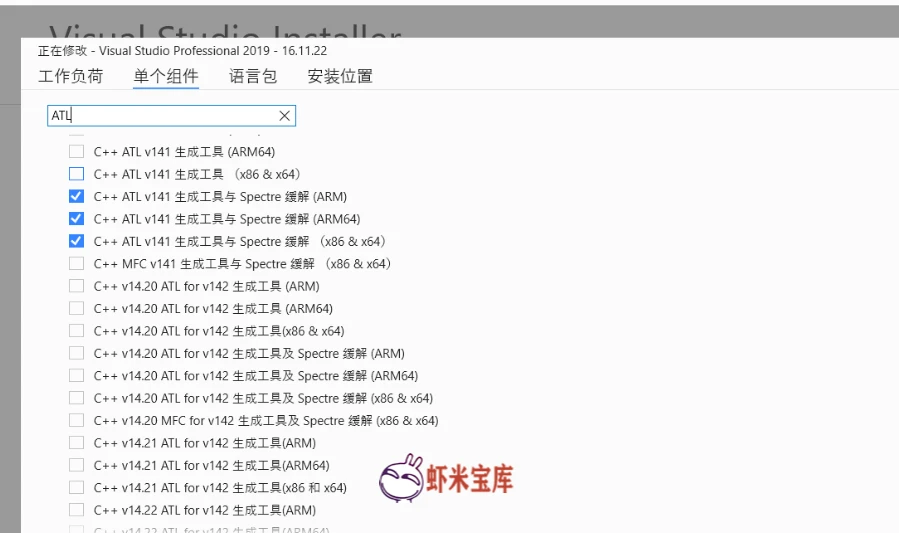
Task: Click label 'C++ v14.20 MFC for v142 生成工具及 Spectre 缓解'
Action: (233, 421)
